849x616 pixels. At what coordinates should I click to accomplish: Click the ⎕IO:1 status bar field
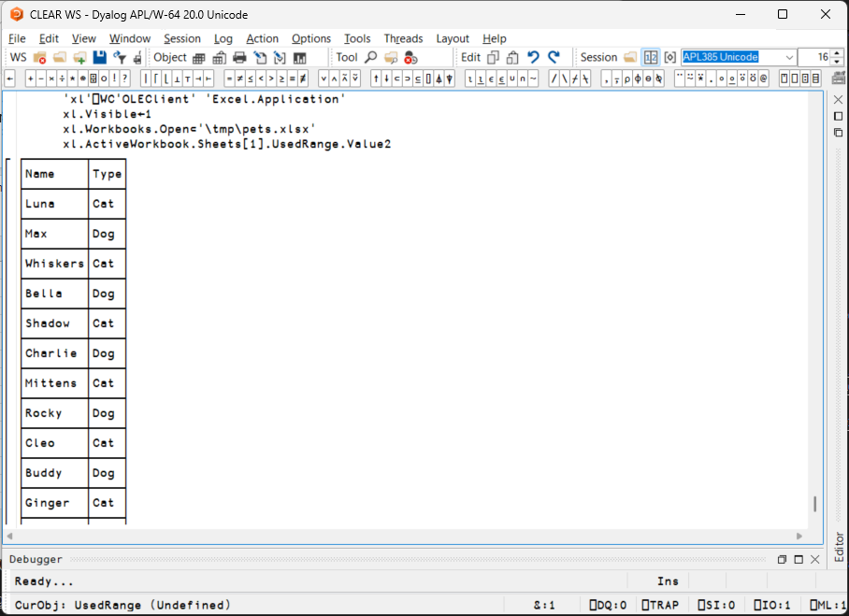772,605
